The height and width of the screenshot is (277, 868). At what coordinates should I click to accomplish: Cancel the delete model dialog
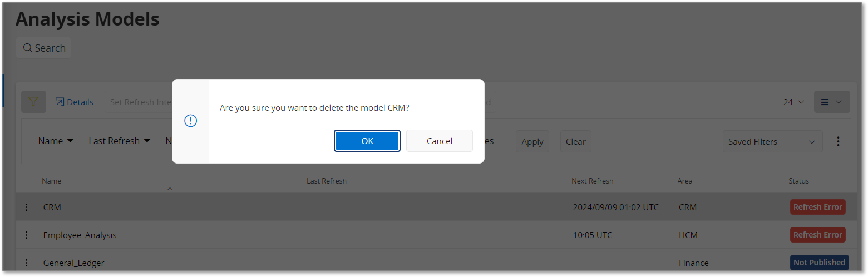pos(440,141)
